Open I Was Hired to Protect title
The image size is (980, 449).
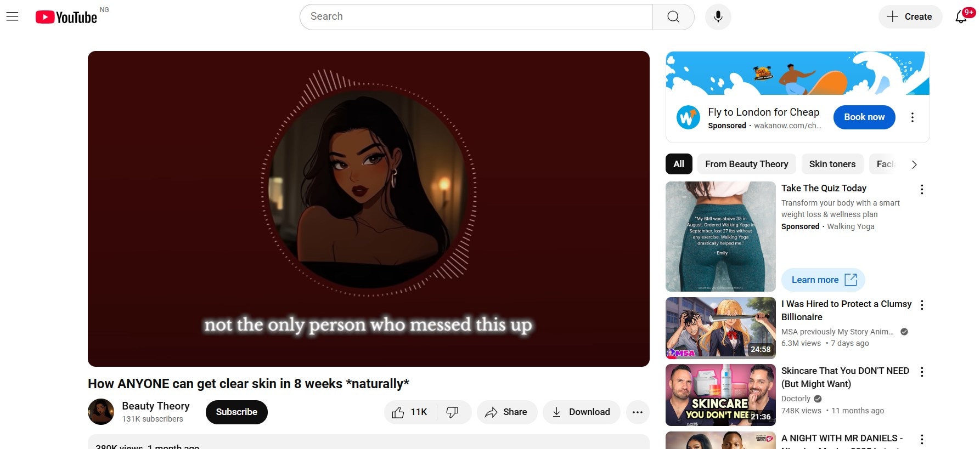click(x=846, y=310)
